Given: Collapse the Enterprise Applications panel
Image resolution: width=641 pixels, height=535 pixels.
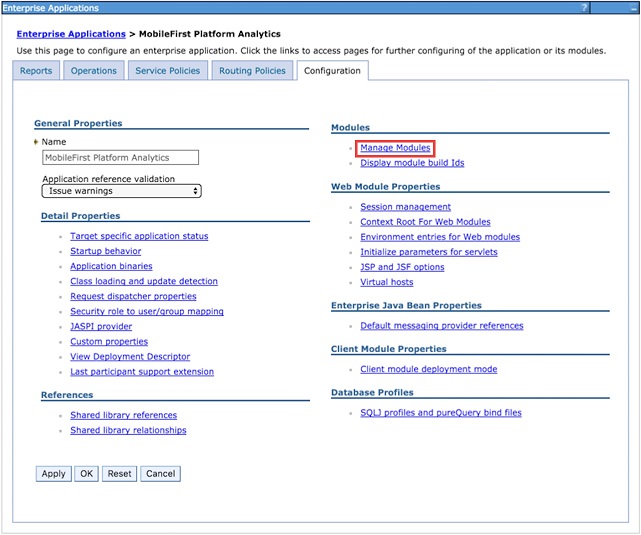Looking at the screenshot, I should (x=633, y=8).
